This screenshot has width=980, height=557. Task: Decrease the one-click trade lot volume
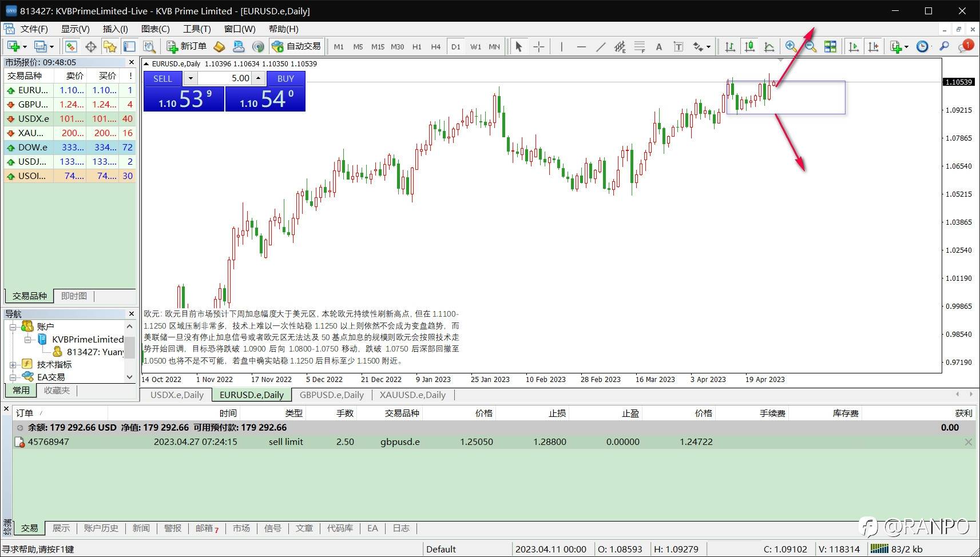(191, 78)
